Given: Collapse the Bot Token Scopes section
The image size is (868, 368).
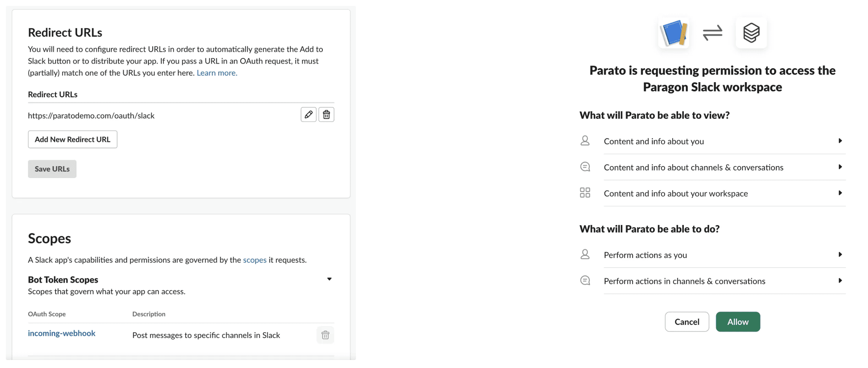Looking at the screenshot, I should click(x=329, y=279).
